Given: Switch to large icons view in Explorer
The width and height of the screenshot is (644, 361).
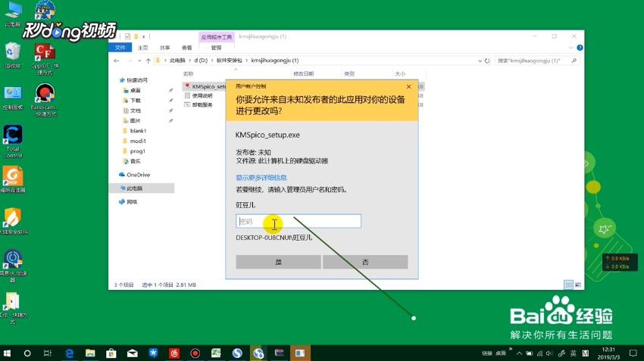Looking at the screenshot, I should 579,285.
